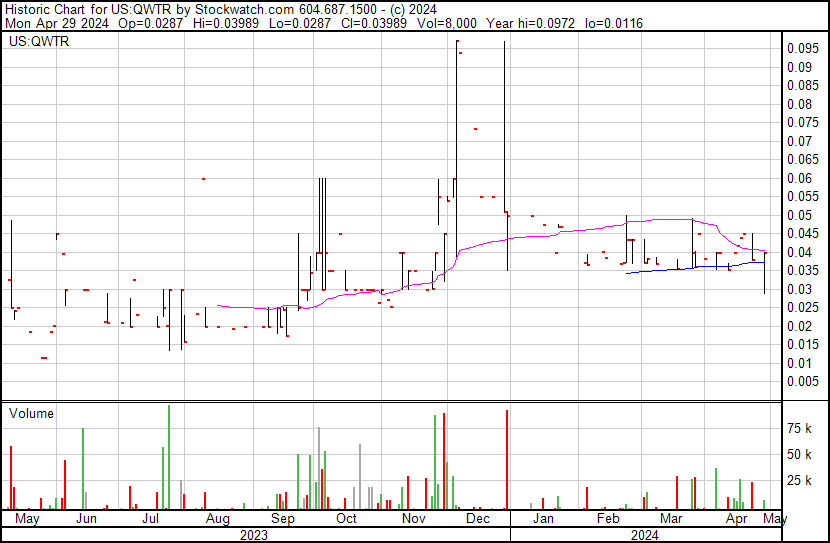830x543 pixels.
Task: Click the Jan month label
Action: click(543, 519)
